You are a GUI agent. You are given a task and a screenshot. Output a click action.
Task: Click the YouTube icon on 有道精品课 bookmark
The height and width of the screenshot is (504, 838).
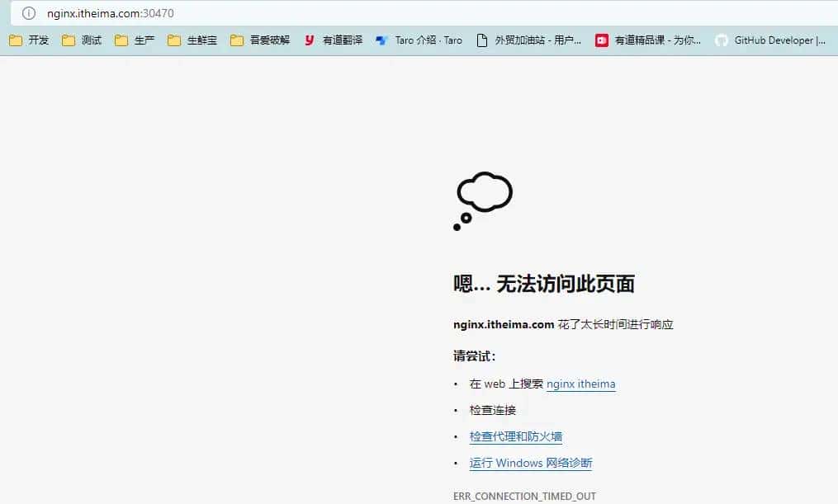[x=600, y=40]
